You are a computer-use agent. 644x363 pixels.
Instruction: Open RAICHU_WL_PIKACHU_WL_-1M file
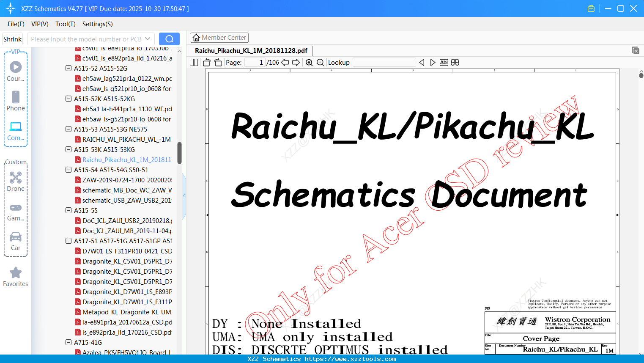pyautogui.click(x=123, y=139)
